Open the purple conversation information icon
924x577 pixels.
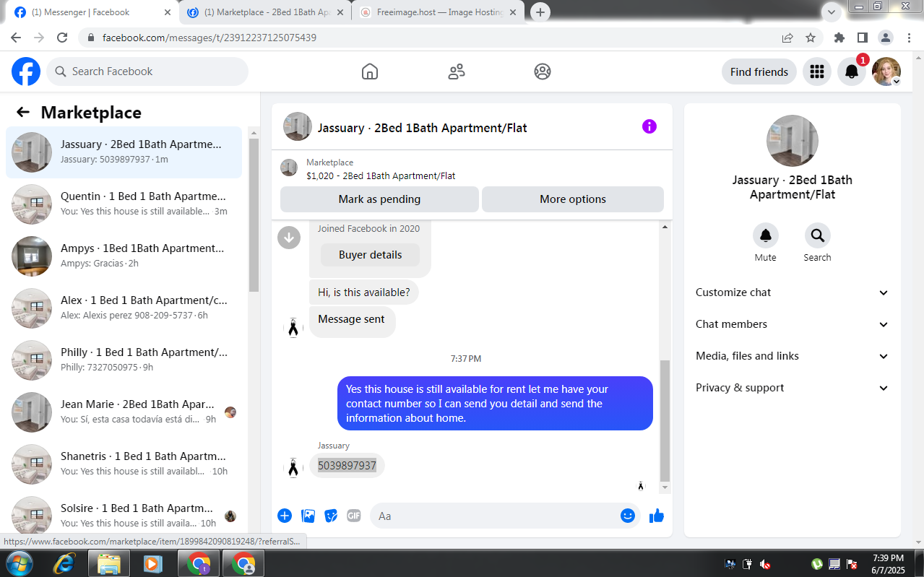click(649, 127)
